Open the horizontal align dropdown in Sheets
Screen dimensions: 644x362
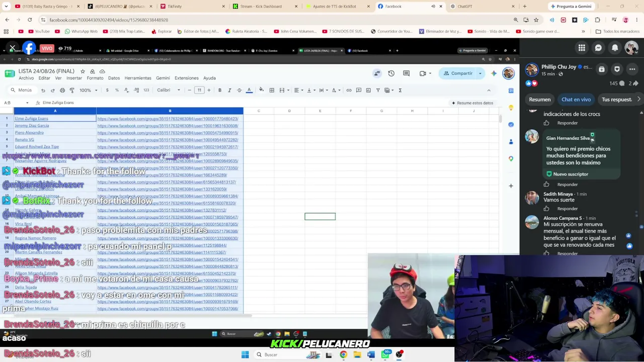click(x=298, y=90)
